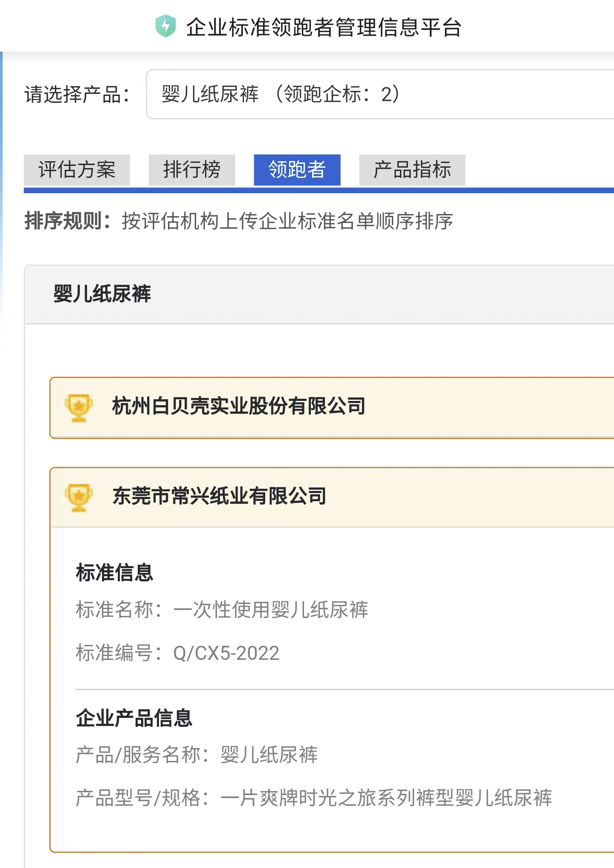This screenshot has width=614, height=868.
Task: Click the standard number Q/CX5-2022
Action: pyautogui.click(x=226, y=653)
